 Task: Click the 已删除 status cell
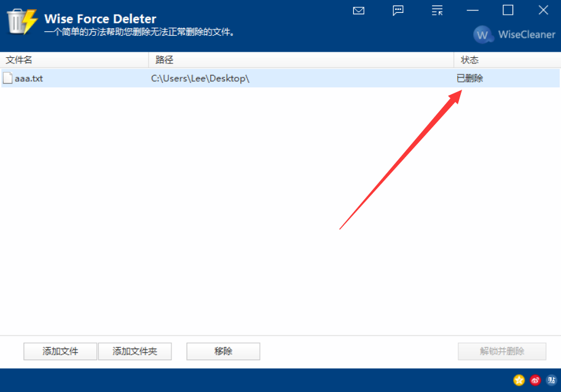pyautogui.click(x=470, y=78)
